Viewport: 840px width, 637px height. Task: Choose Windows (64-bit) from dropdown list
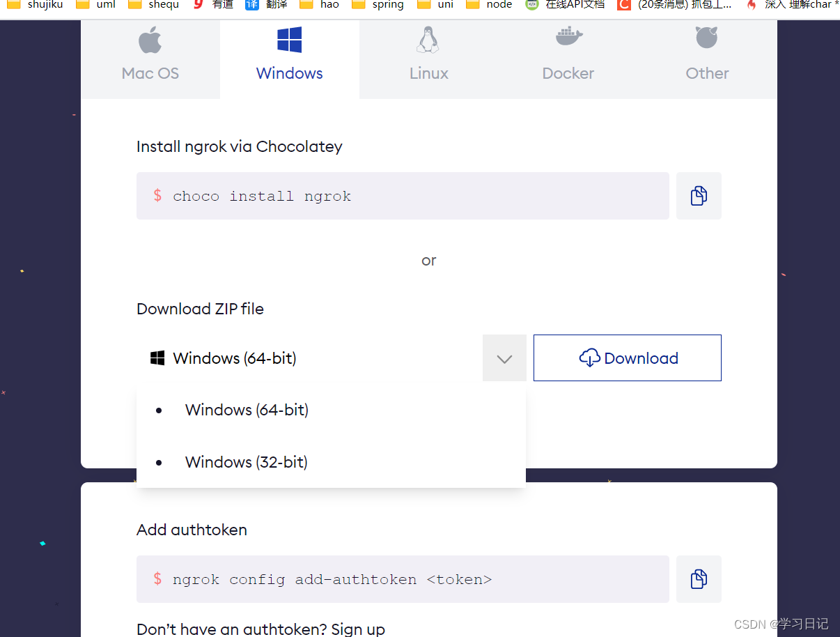(x=247, y=410)
